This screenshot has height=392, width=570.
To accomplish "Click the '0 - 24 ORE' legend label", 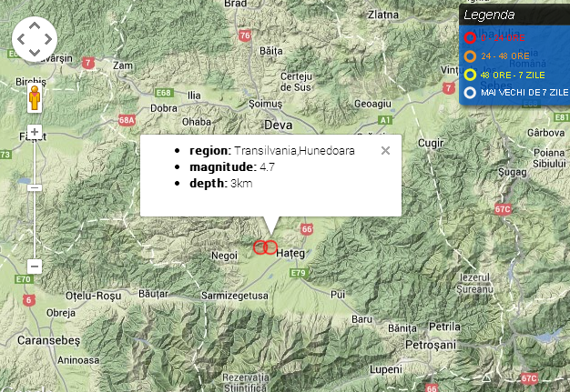I will [503, 38].
